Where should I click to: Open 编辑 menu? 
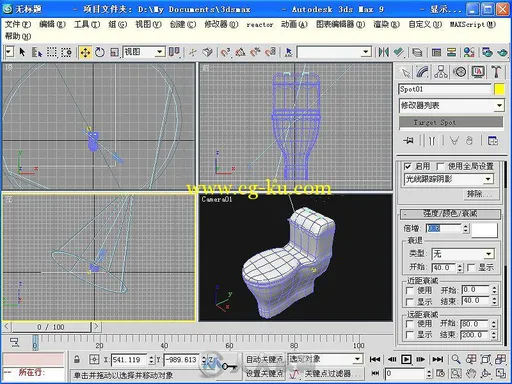coord(52,24)
